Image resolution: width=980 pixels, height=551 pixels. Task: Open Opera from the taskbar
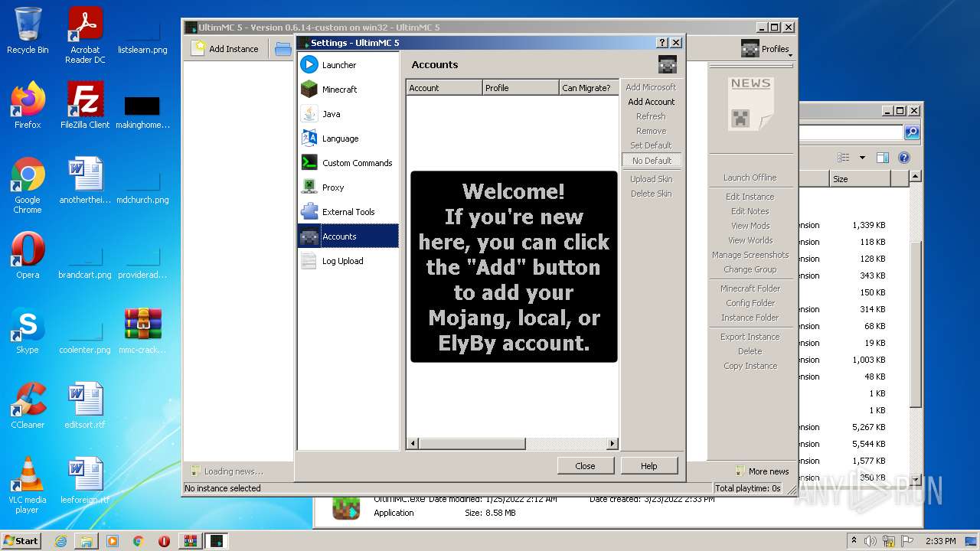click(164, 541)
